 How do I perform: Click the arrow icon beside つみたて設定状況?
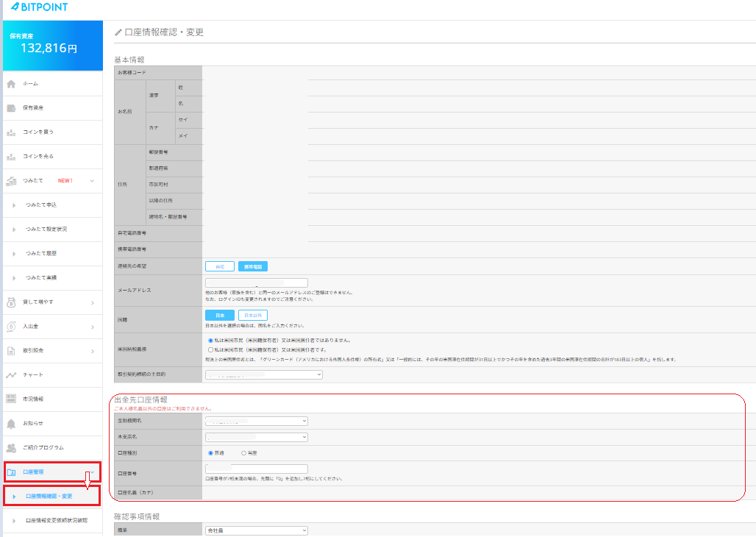click(x=14, y=230)
